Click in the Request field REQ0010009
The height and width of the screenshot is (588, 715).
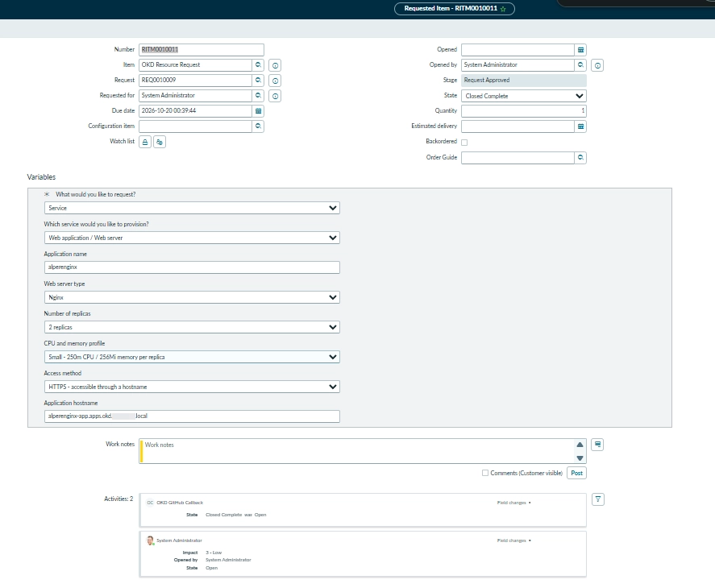pos(195,81)
